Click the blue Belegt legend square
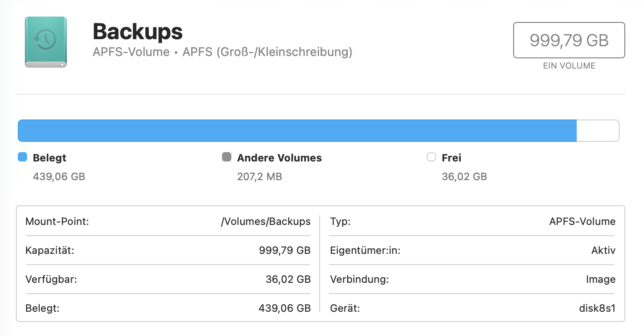The height and width of the screenshot is (336, 644). pyautogui.click(x=22, y=157)
